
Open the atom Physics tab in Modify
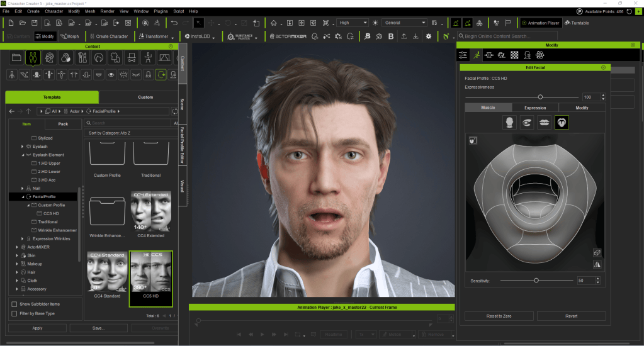click(x=539, y=55)
